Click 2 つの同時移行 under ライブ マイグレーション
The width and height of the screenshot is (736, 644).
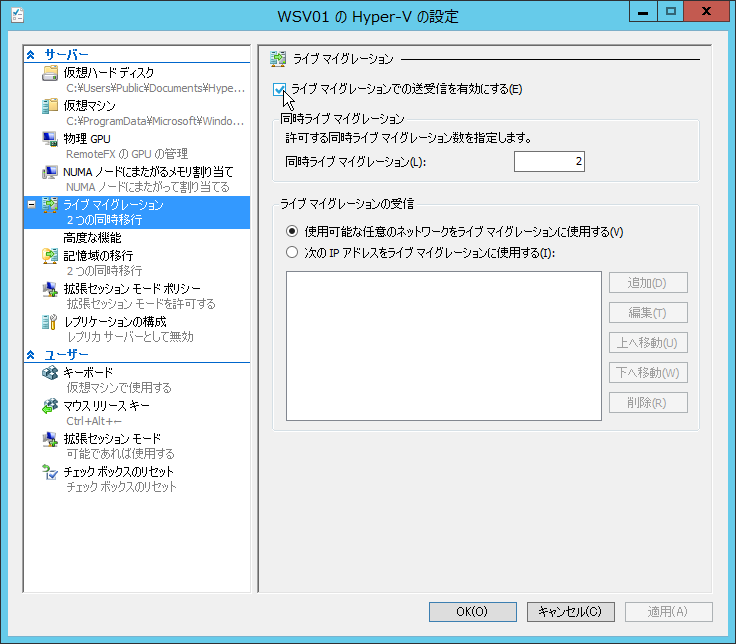[104, 220]
